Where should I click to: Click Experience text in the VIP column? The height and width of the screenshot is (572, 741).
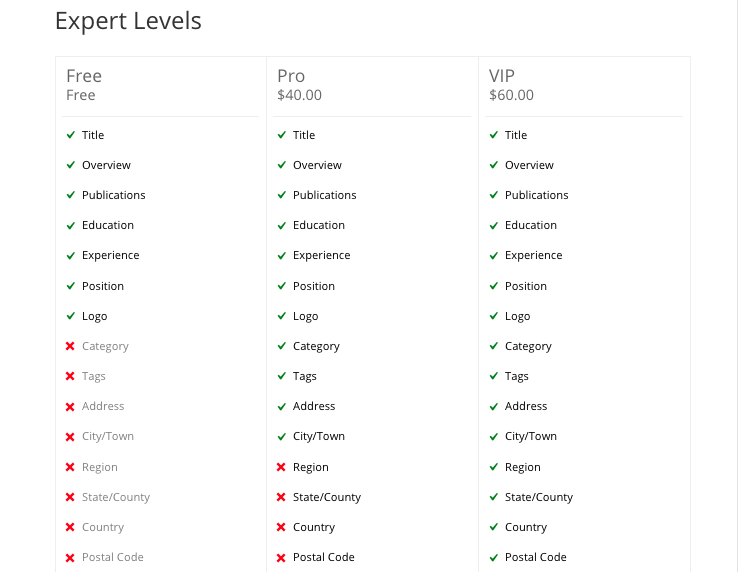point(533,256)
